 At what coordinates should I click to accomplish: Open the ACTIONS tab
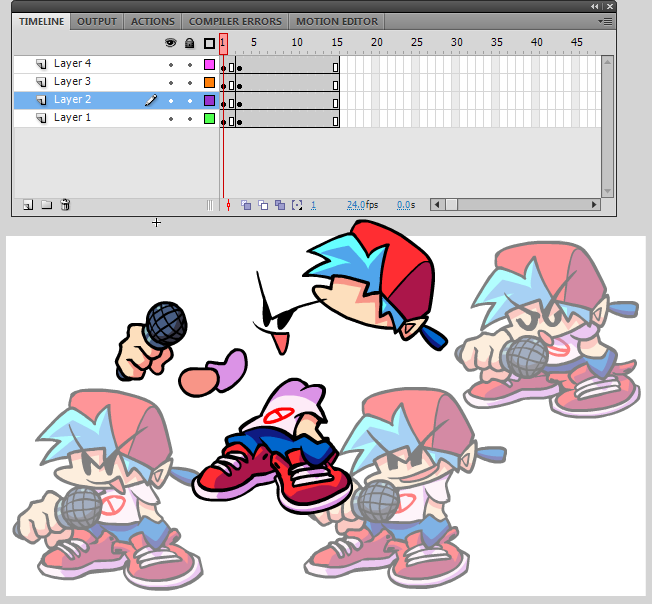point(153,21)
